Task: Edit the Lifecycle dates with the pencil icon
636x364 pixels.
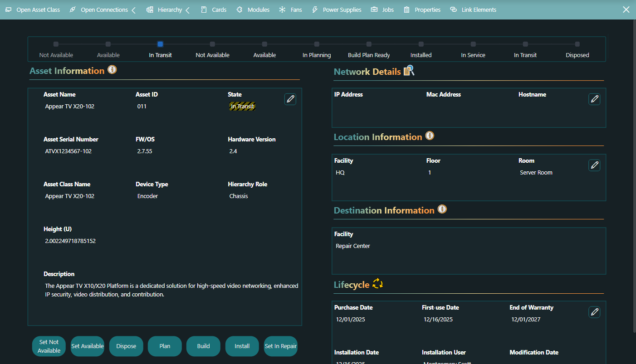Action: pos(594,312)
